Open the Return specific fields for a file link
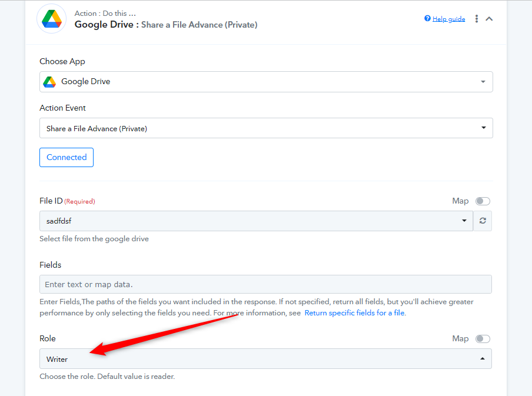532x396 pixels. pos(354,313)
